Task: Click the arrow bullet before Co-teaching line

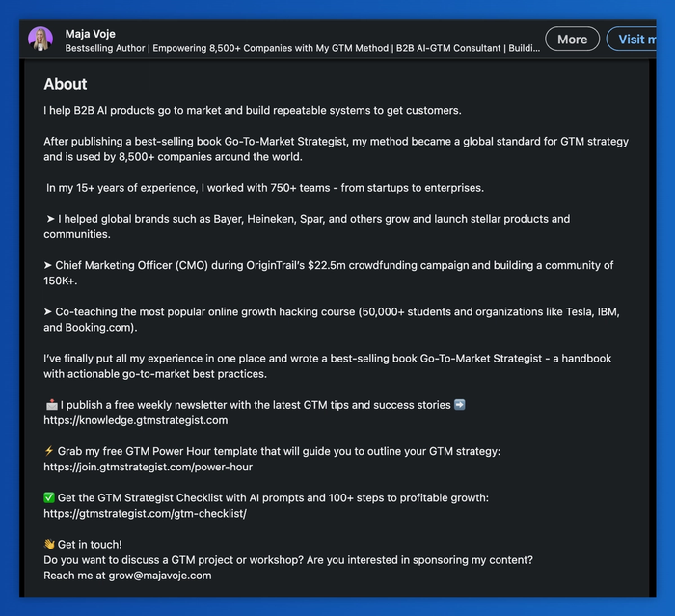Action: pos(48,311)
